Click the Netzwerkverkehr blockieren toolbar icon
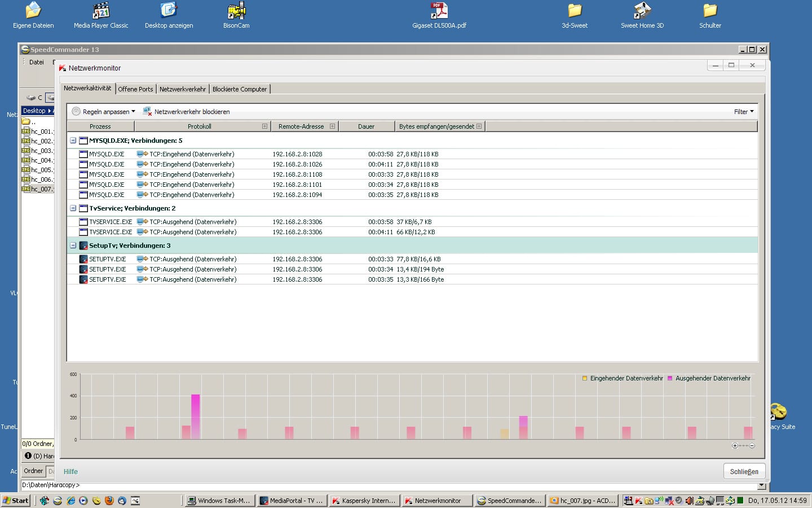Image resolution: width=812 pixels, height=508 pixels. pyautogui.click(x=147, y=112)
